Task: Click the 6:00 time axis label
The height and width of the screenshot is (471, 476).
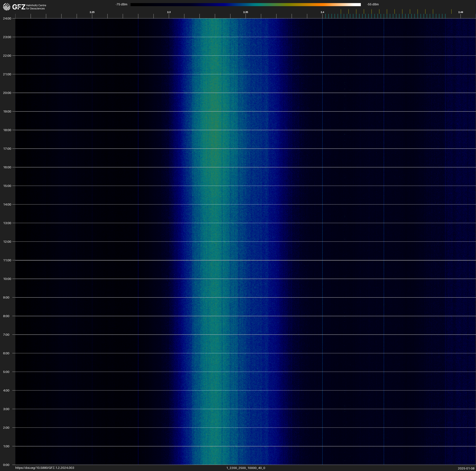Action: pyautogui.click(x=6, y=353)
